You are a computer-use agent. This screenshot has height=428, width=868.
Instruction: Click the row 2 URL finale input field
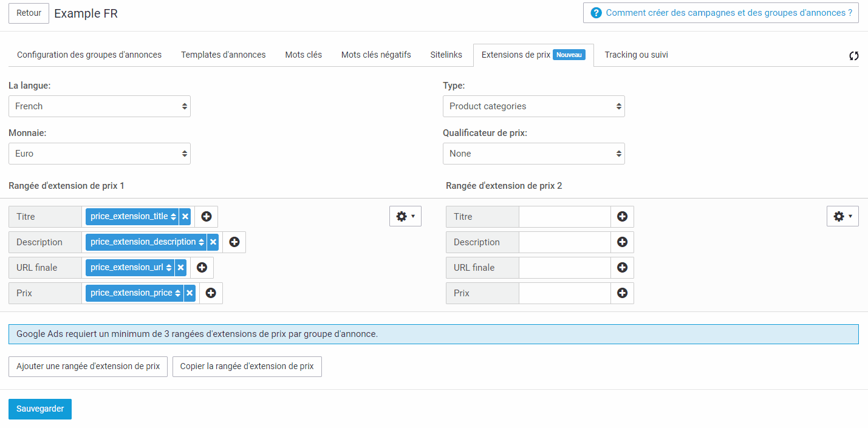pos(565,268)
